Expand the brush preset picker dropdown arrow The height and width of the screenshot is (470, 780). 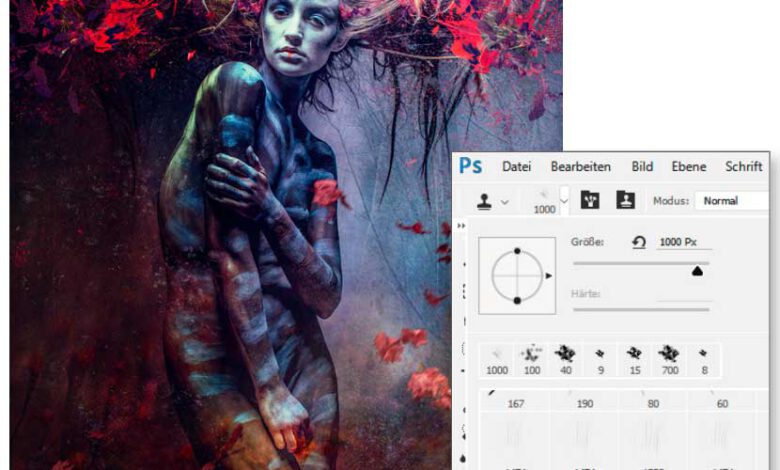pyautogui.click(x=564, y=201)
